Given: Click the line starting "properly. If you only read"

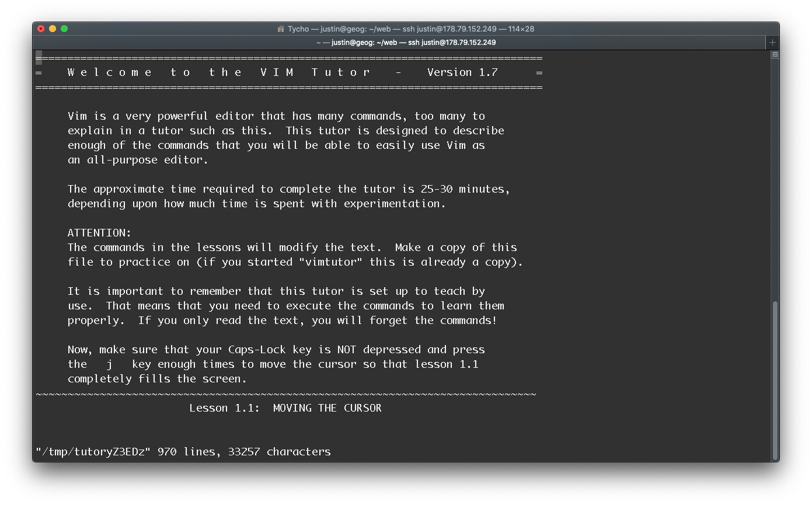Looking at the screenshot, I should point(283,321).
